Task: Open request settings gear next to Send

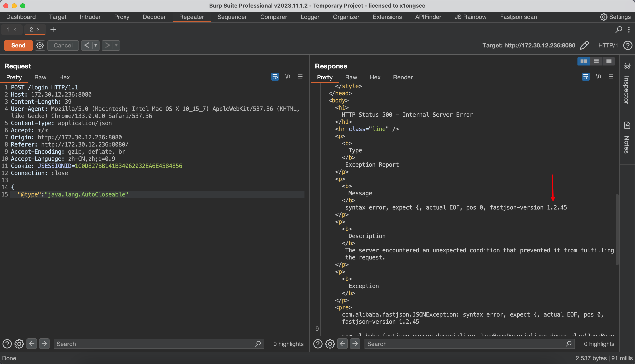Action: pyautogui.click(x=40, y=45)
